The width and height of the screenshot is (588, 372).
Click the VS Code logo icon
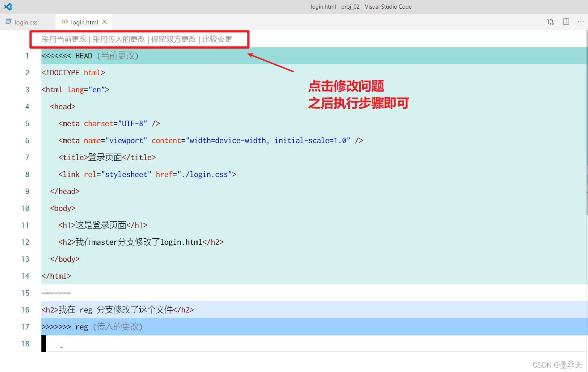pyautogui.click(x=8, y=6)
